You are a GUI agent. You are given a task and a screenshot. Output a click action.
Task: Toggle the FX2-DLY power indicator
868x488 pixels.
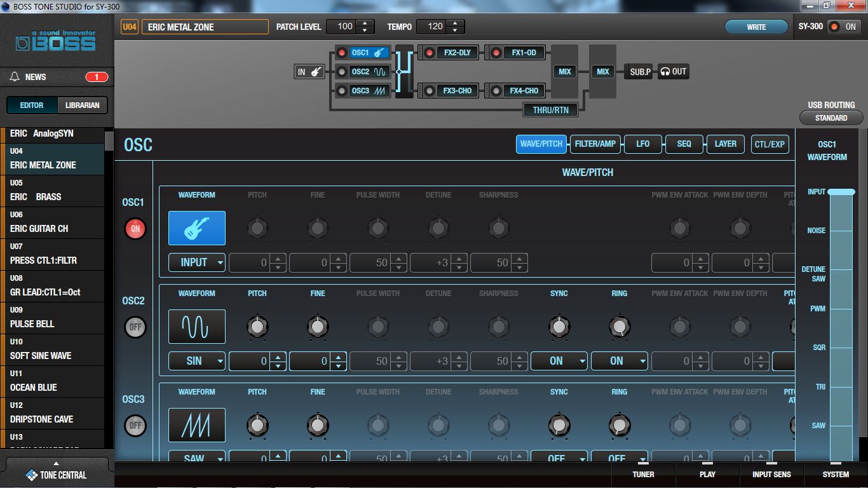429,53
